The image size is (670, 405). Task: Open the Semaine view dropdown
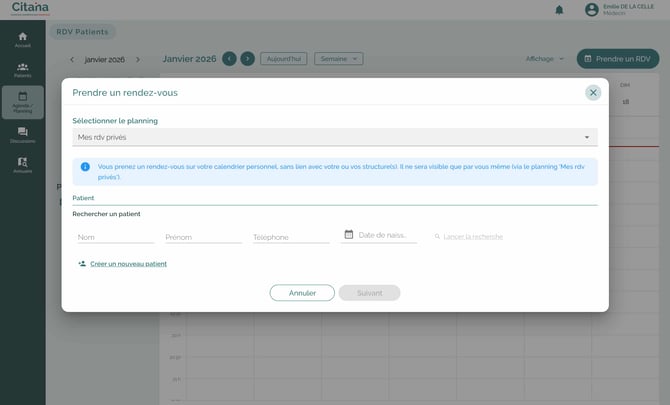pyautogui.click(x=338, y=59)
